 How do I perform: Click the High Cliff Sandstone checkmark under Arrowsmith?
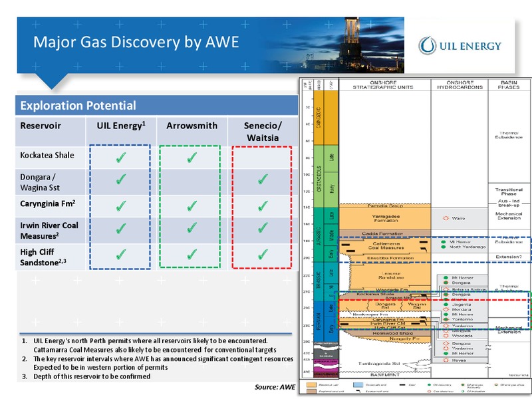tap(192, 255)
